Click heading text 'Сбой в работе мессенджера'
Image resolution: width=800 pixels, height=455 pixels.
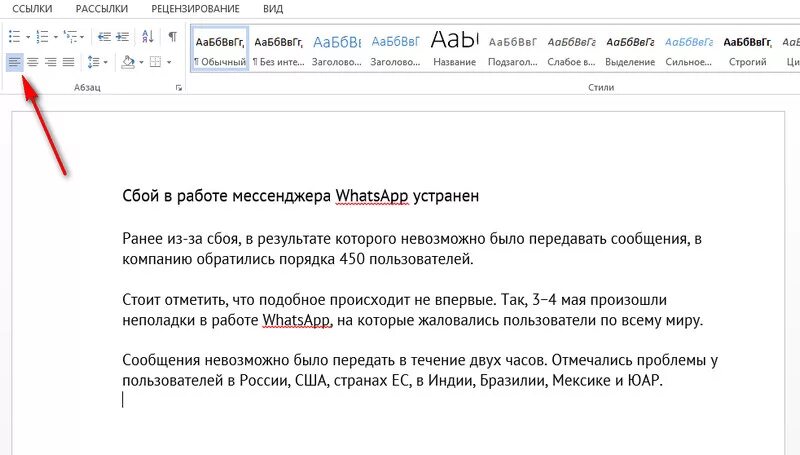click(x=227, y=196)
